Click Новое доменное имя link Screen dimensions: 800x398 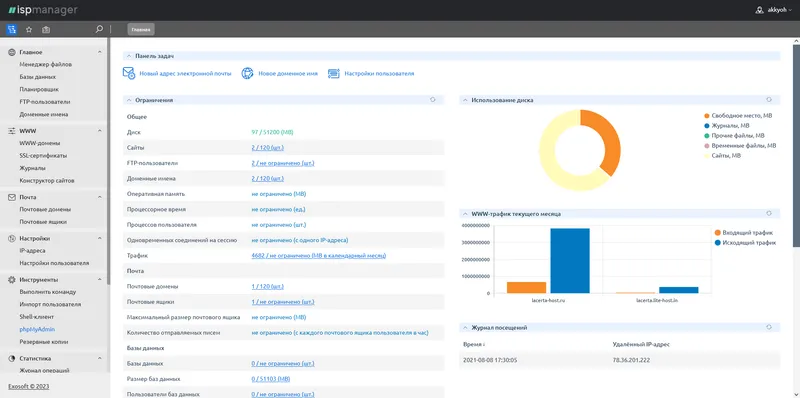[x=288, y=73]
